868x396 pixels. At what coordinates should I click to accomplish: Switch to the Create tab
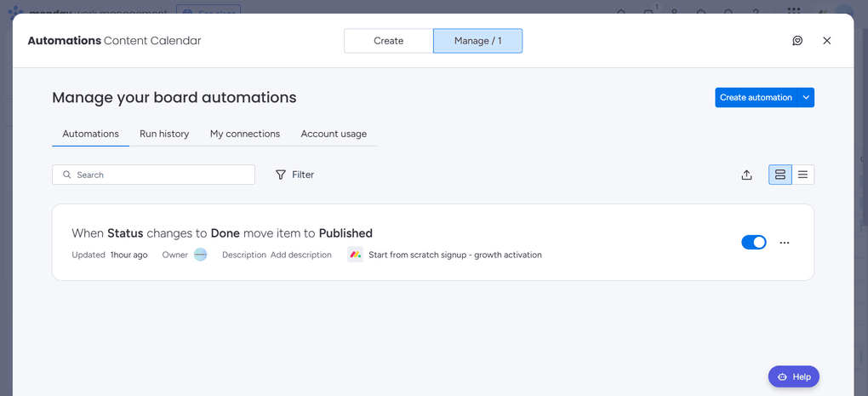point(389,41)
